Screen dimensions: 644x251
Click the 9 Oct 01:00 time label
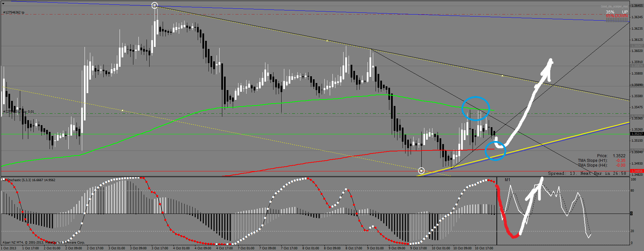coord(375,248)
